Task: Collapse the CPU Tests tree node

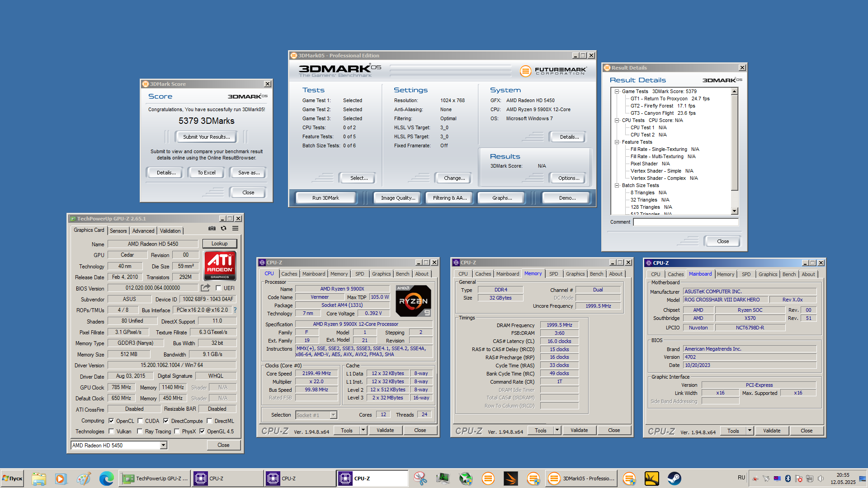Action: coord(617,120)
